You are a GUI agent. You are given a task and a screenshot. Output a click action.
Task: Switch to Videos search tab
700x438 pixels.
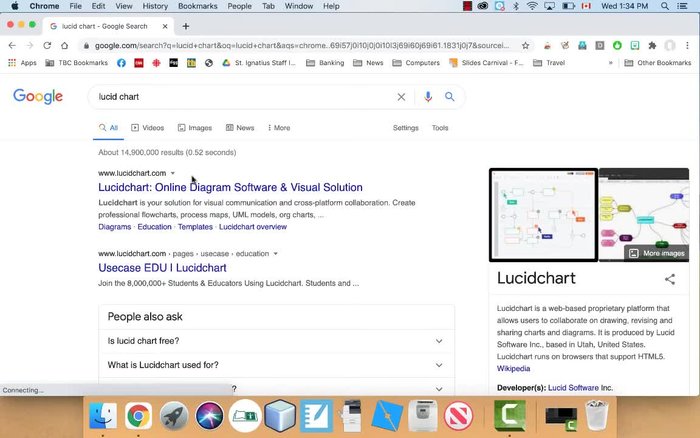point(148,128)
